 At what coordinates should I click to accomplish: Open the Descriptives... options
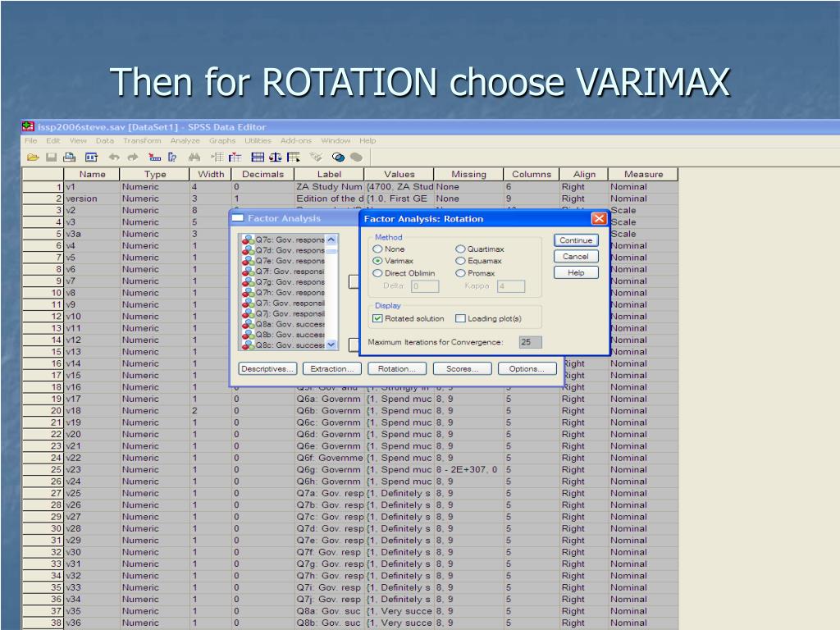267,368
